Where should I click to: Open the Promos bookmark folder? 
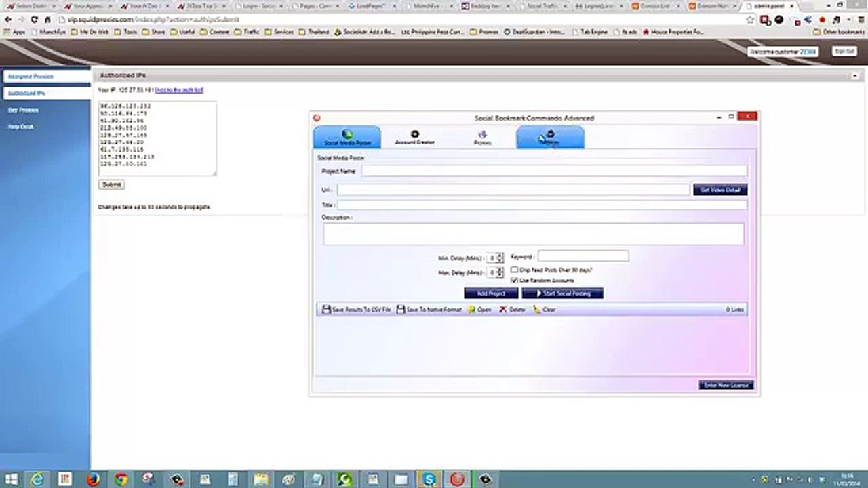[484, 32]
